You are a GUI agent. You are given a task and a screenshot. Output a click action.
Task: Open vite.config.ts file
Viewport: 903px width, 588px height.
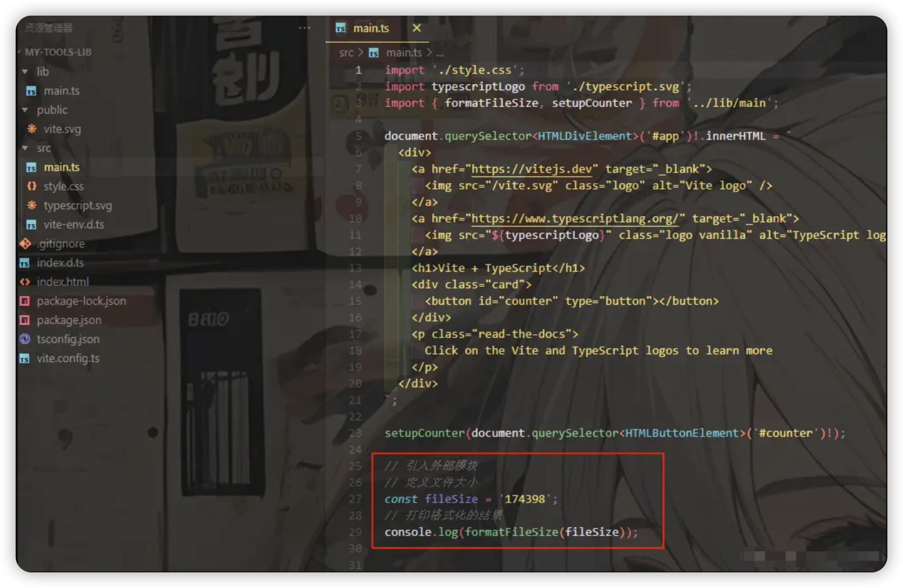(x=68, y=358)
